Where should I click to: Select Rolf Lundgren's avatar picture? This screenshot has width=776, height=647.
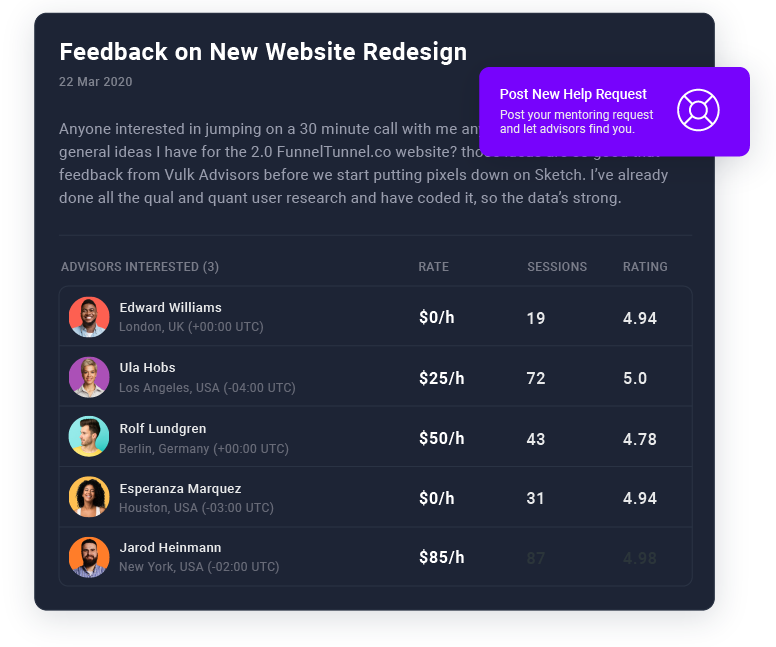point(89,437)
